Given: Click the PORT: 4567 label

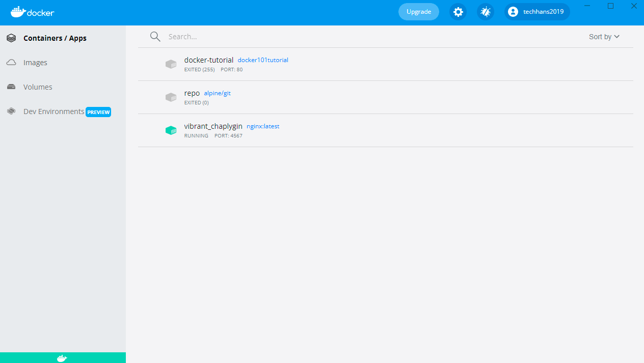Looking at the screenshot, I should [x=228, y=136].
